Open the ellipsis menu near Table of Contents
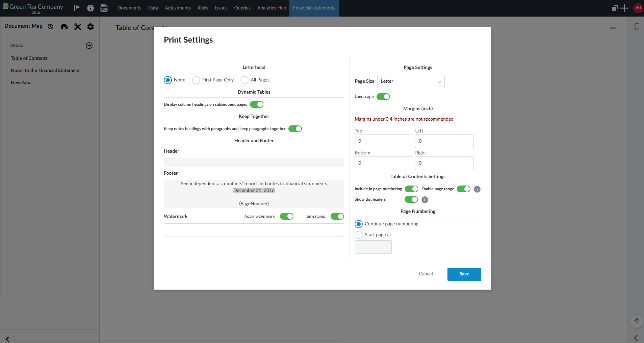The width and height of the screenshot is (644, 343). [613, 28]
